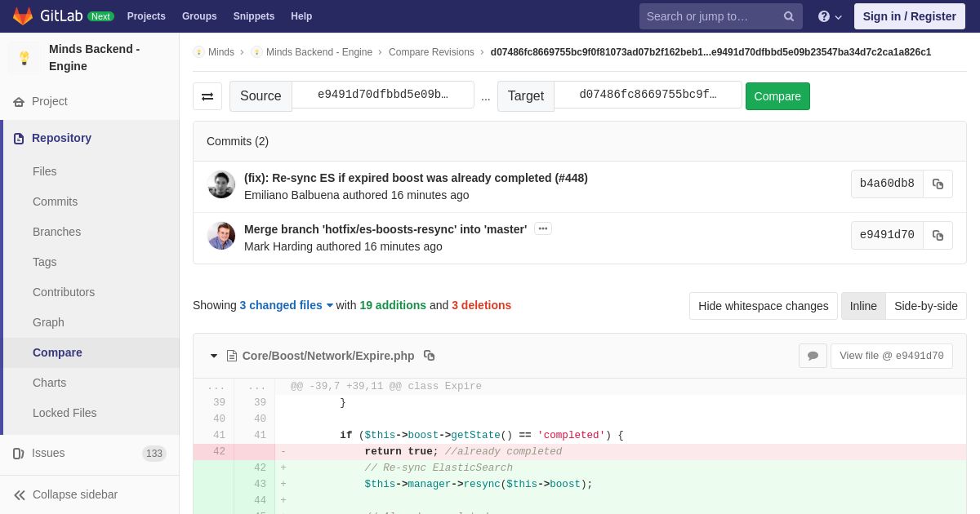Viewport: 980px width, 514px height.
Task: Expand merge commit description ellipsis
Action: [x=543, y=229]
